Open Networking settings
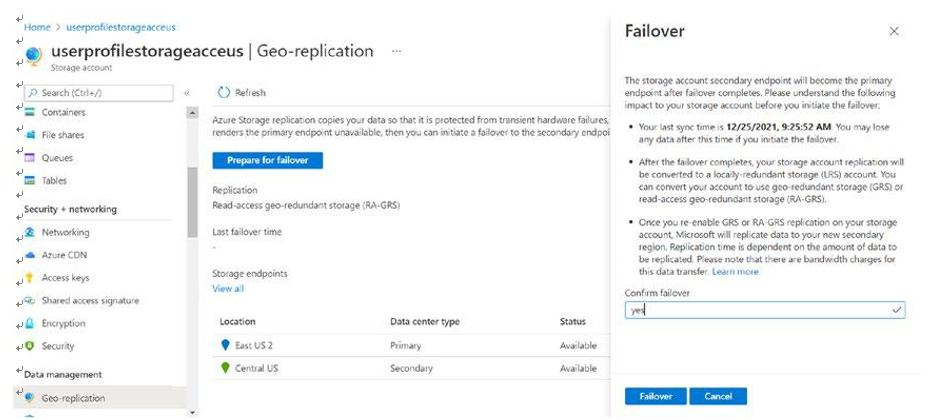 click(65, 232)
